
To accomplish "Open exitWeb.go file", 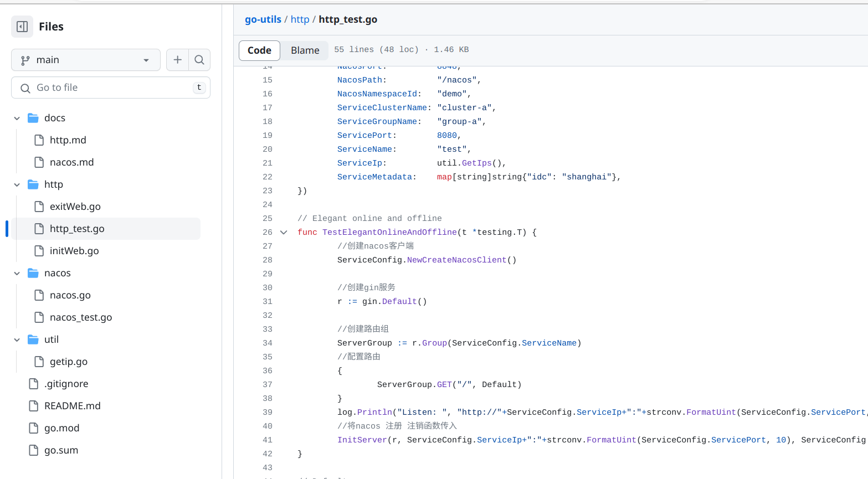I will 75,207.
